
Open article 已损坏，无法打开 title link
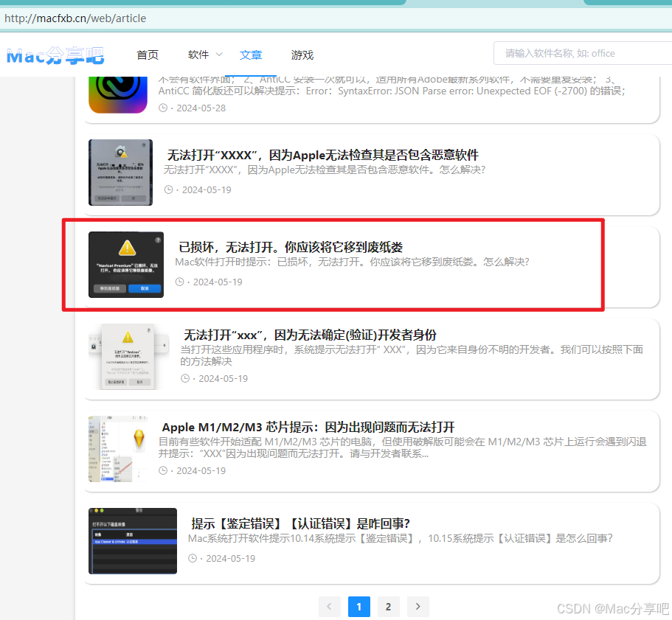291,247
